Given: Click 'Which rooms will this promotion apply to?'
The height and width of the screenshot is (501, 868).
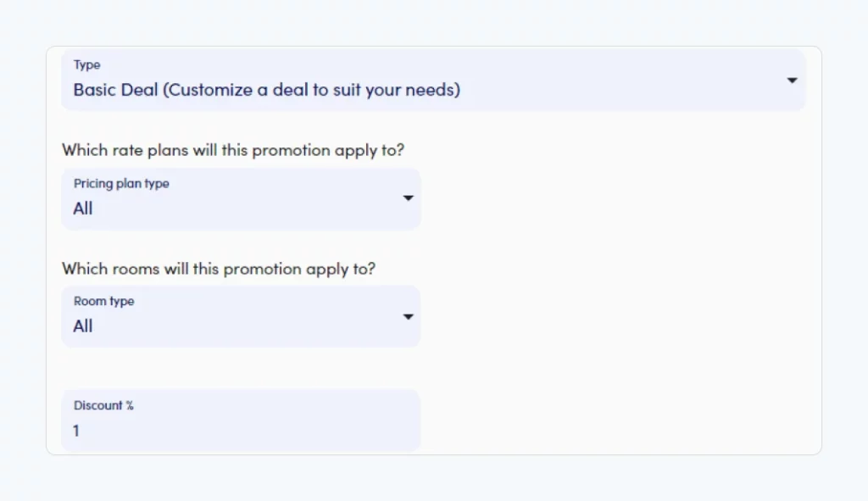Looking at the screenshot, I should click(219, 269).
